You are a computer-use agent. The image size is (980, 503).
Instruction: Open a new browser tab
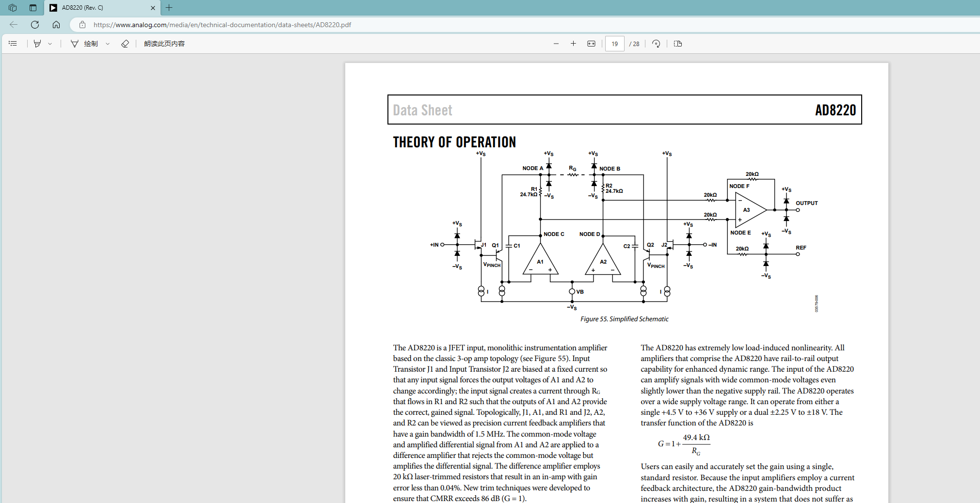click(x=169, y=8)
